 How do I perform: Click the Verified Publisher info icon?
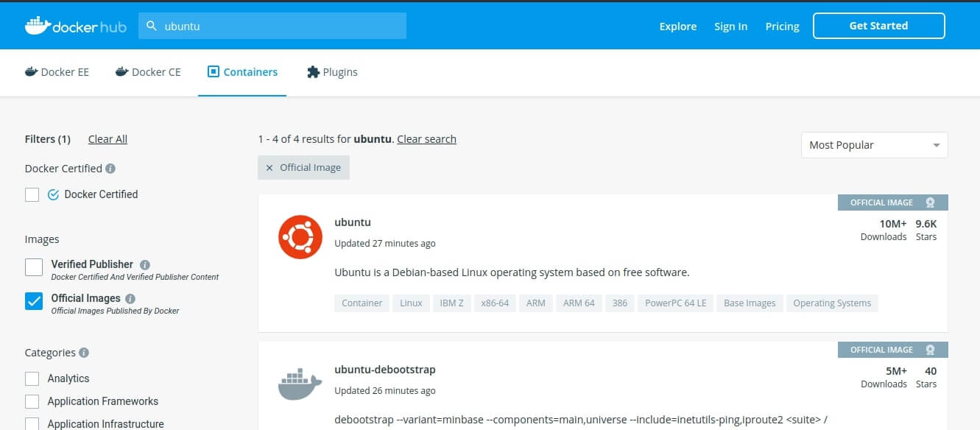point(145,265)
